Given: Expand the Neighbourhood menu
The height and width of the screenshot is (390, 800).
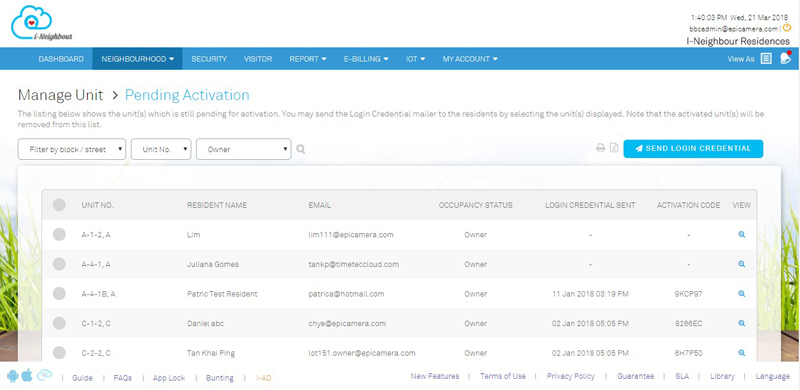Looking at the screenshot, I should coord(137,59).
